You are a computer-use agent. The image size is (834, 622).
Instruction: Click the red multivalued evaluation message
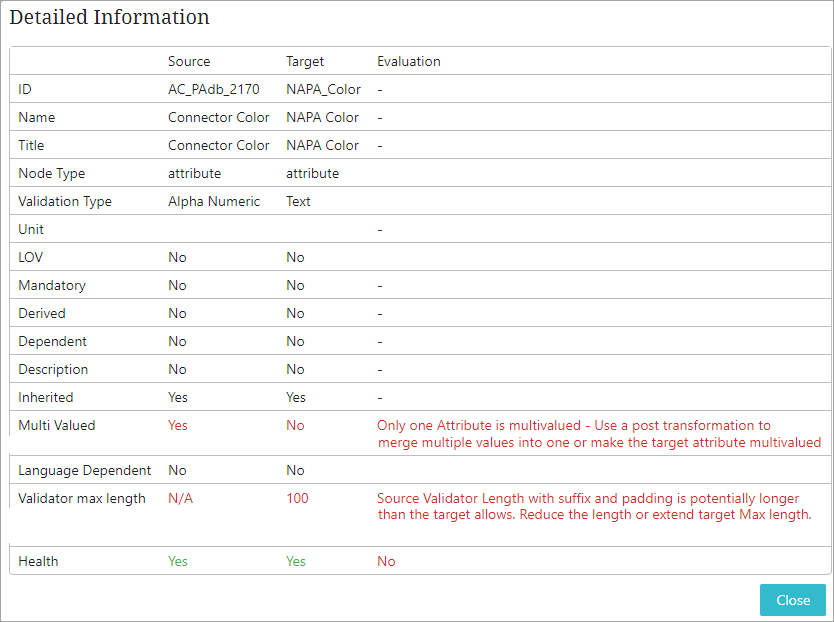(598, 433)
